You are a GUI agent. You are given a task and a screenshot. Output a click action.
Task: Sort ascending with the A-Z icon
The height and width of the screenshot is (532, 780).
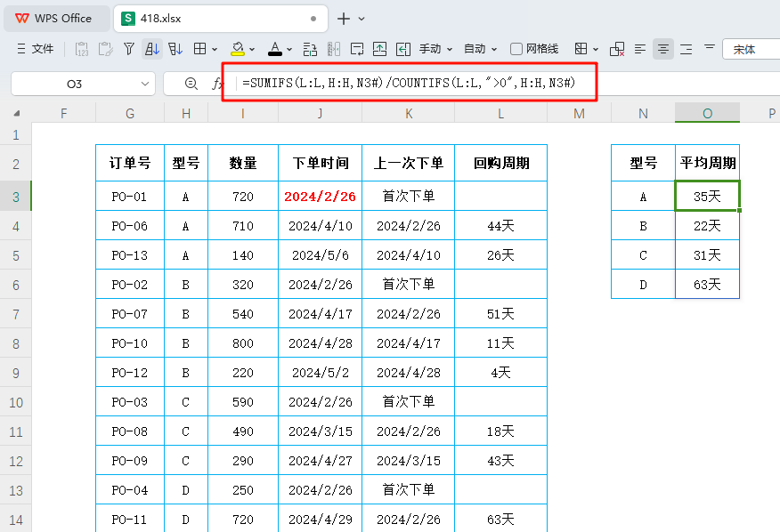pos(151,49)
